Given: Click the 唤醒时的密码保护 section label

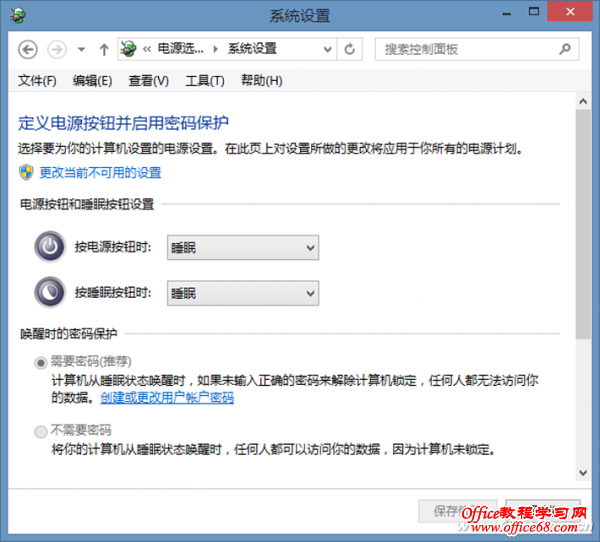Looking at the screenshot, I should click(x=68, y=334).
